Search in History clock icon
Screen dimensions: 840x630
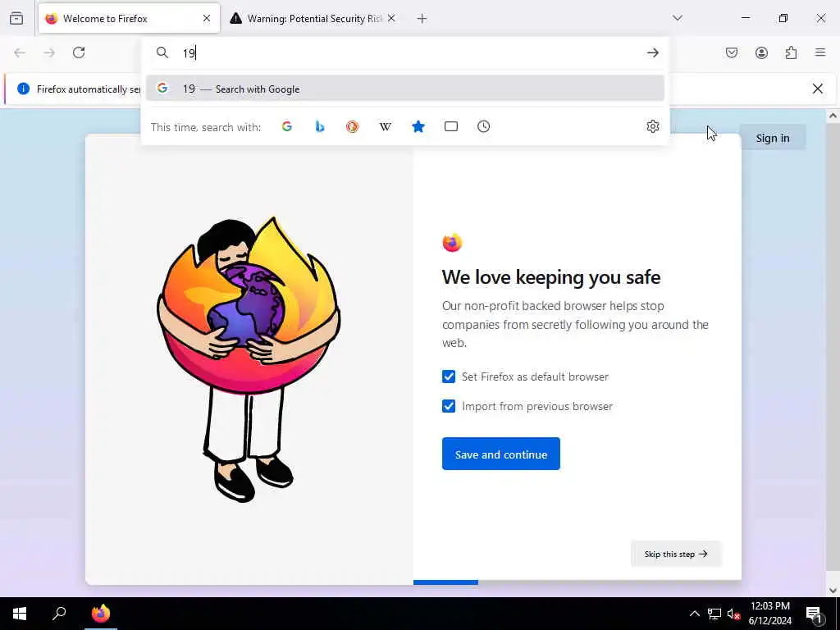(x=484, y=126)
